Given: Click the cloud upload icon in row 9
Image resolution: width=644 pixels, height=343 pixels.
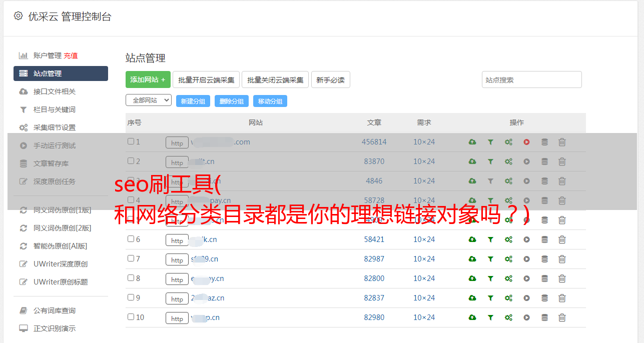Looking at the screenshot, I should click(472, 298).
